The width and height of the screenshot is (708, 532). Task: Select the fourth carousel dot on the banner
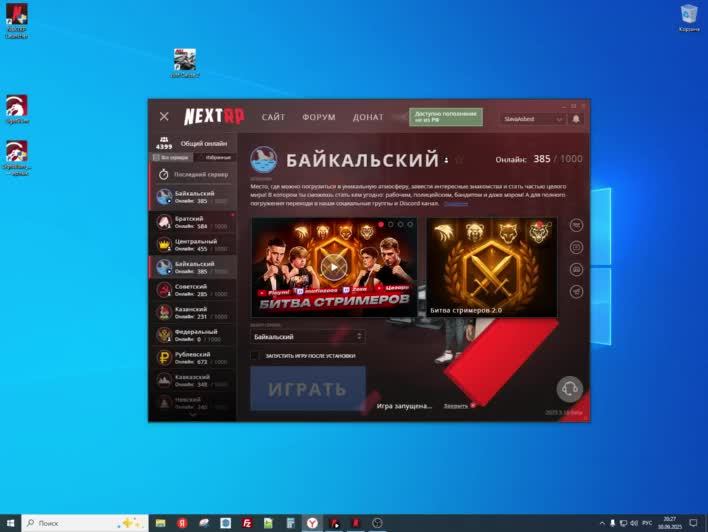click(x=410, y=224)
